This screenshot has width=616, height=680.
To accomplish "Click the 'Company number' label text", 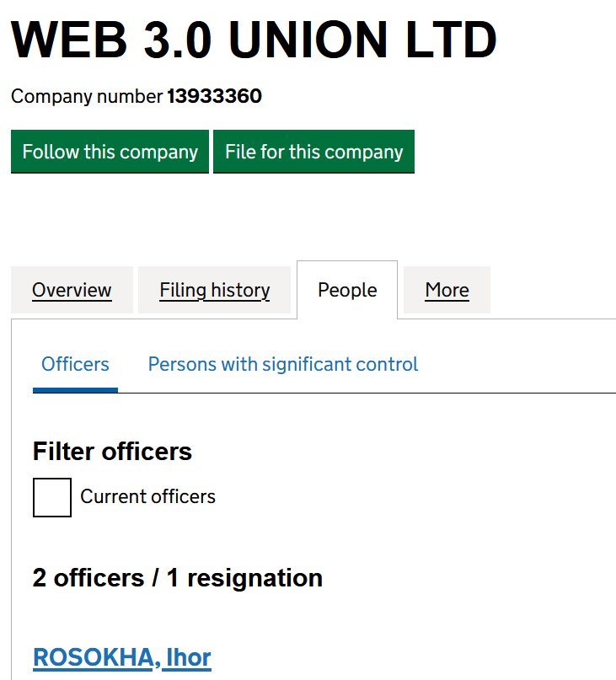I will click(87, 97).
